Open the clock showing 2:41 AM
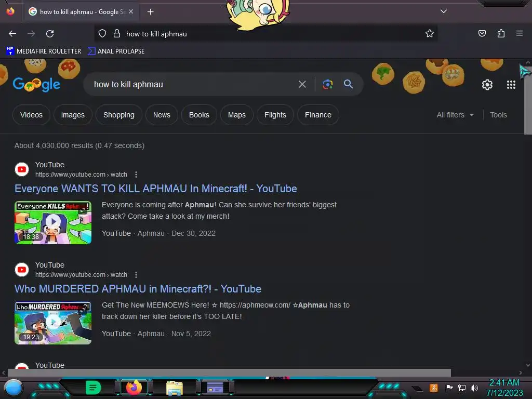 pos(504,388)
